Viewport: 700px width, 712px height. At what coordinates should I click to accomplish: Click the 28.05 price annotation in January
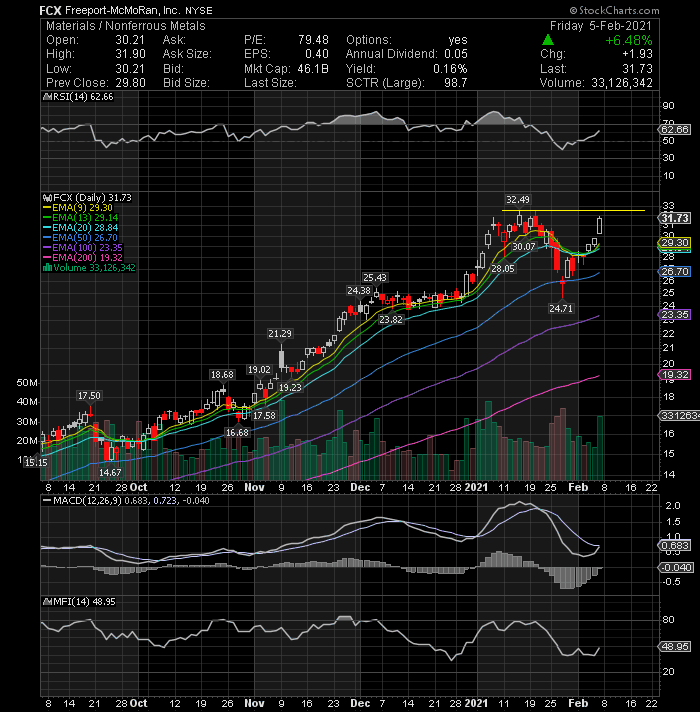(x=503, y=268)
